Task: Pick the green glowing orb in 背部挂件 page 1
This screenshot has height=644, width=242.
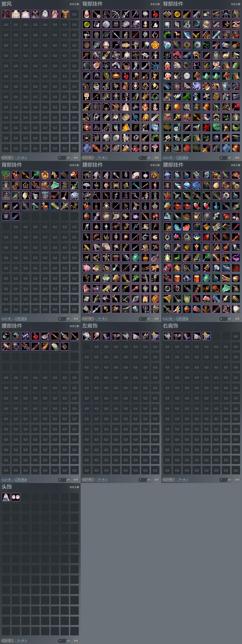Action: point(87,24)
